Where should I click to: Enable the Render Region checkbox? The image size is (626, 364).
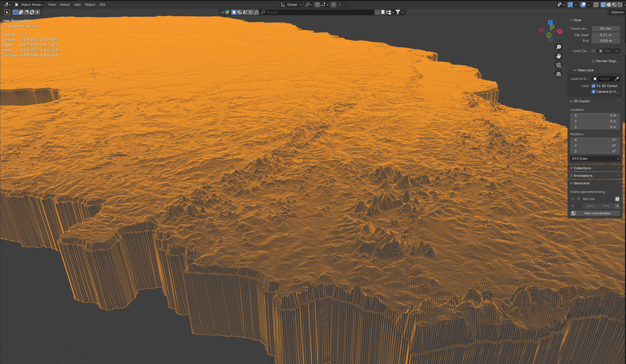[593, 61]
